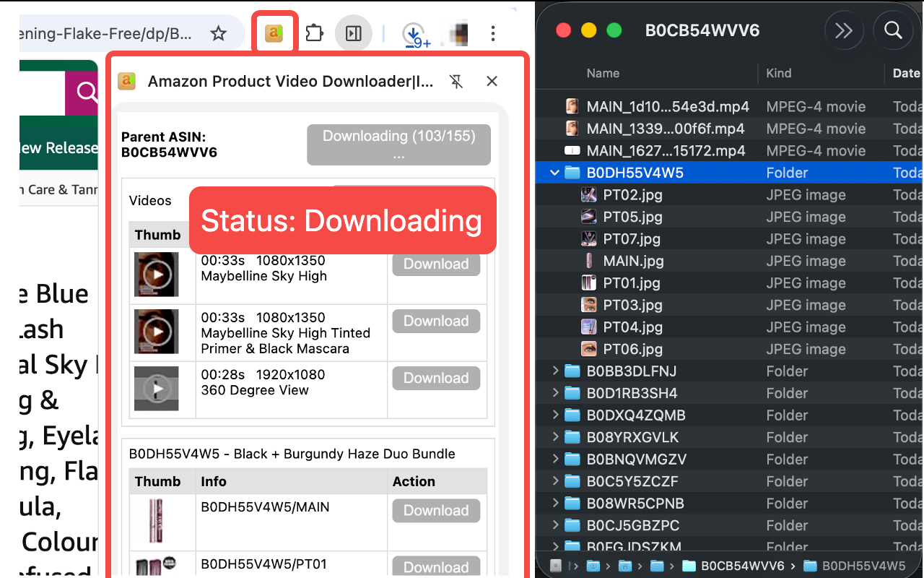Play the 360 Degree View thumbnail

click(x=157, y=389)
